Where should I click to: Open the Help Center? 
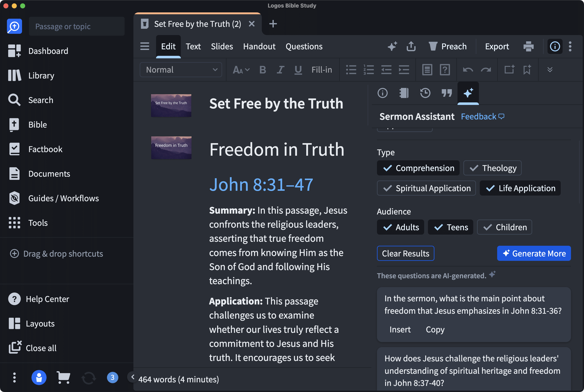click(38, 299)
